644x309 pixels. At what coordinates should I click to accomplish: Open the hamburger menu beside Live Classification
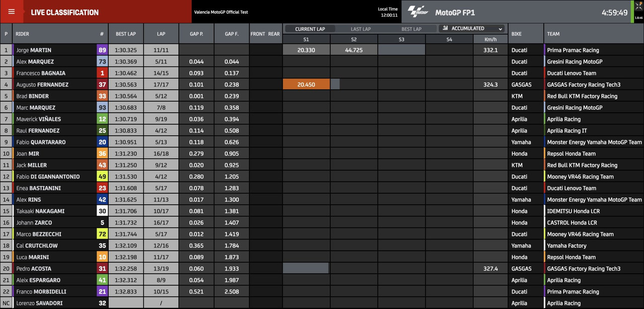(12, 12)
